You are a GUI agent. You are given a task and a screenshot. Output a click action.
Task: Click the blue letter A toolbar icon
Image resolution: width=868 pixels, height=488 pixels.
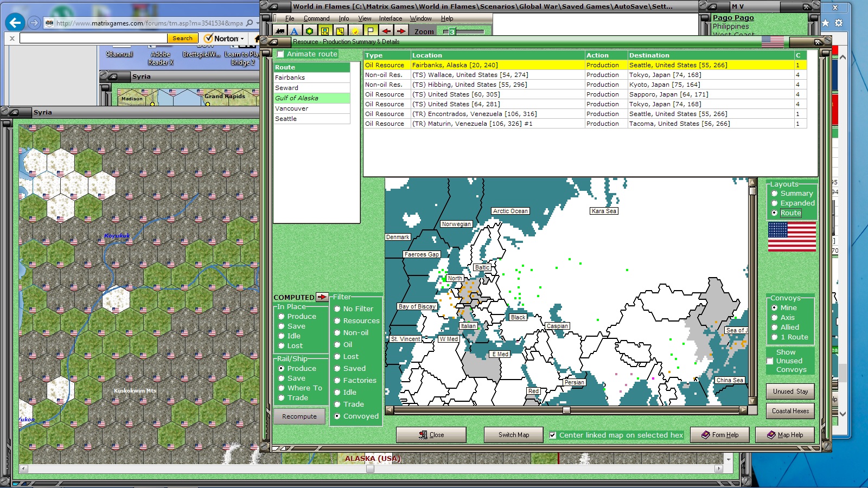point(294,31)
